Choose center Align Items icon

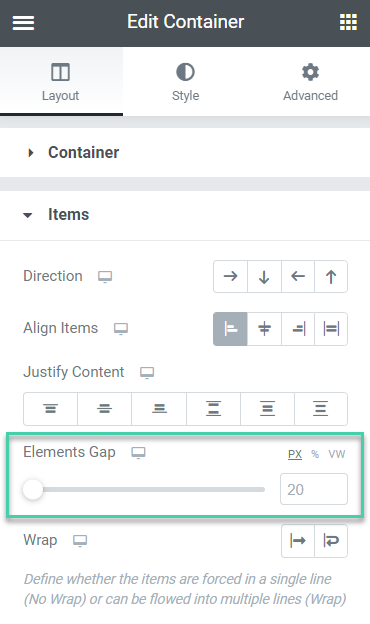(x=264, y=329)
